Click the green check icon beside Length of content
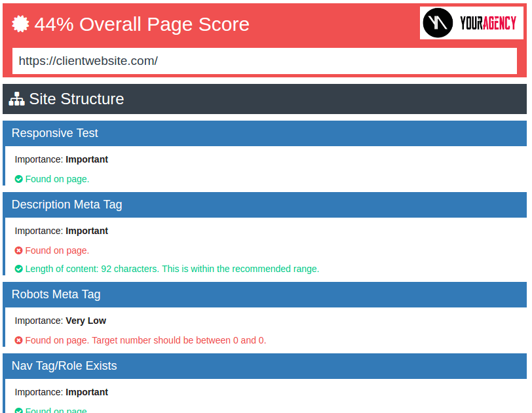 pyautogui.click(x=19, y=269)
